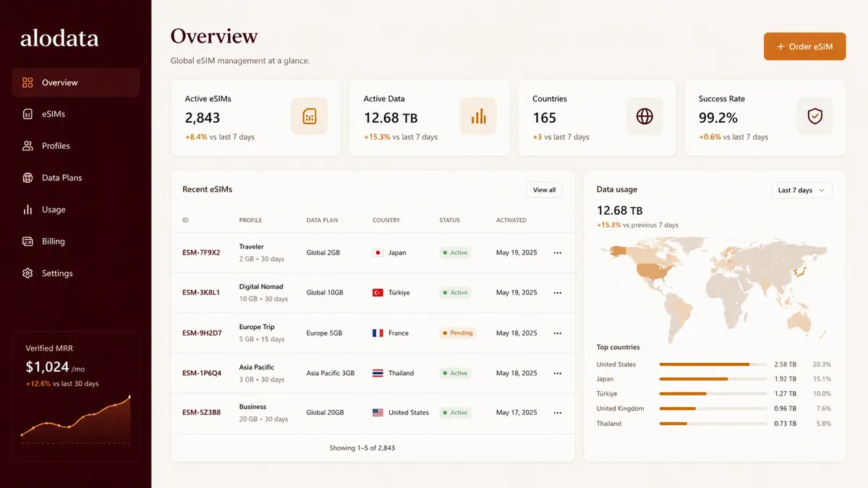Open the more options menu for ESM-9H2D7

coord(558,333)
